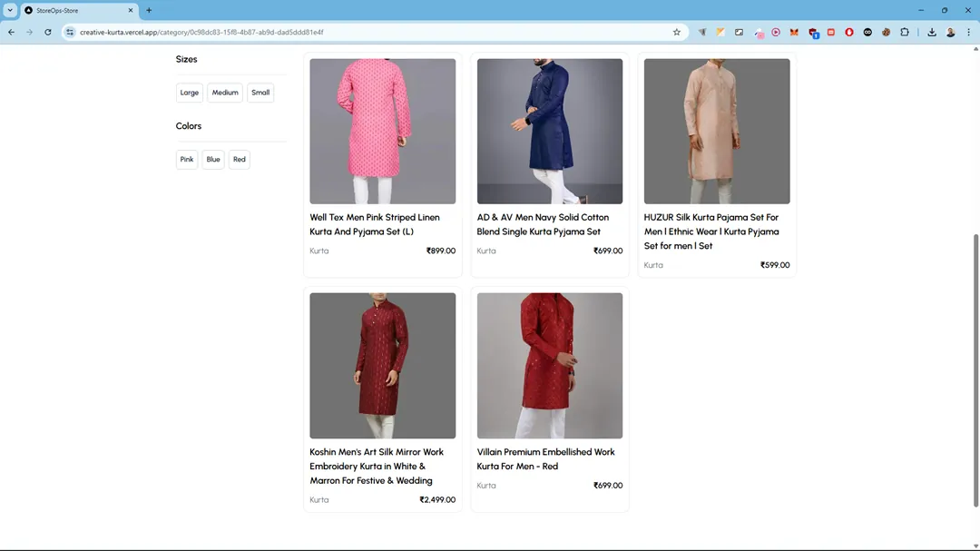Click the Sizes filter heading

tap(186, 59)
